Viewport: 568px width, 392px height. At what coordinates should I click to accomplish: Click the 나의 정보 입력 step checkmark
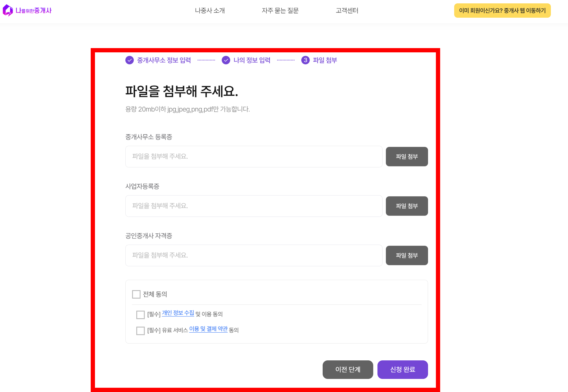tap(226, 60)
